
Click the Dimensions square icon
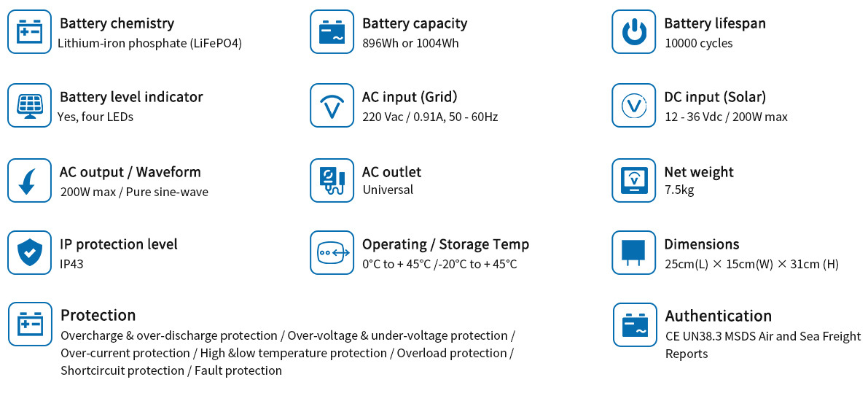pos(634,252)
